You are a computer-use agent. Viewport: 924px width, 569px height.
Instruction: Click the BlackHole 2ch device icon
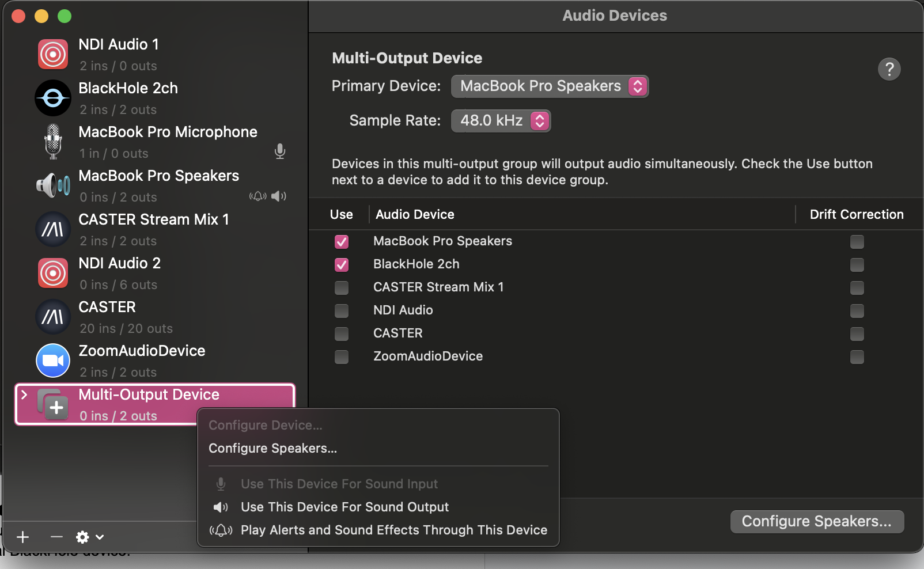tap(52, 98)
